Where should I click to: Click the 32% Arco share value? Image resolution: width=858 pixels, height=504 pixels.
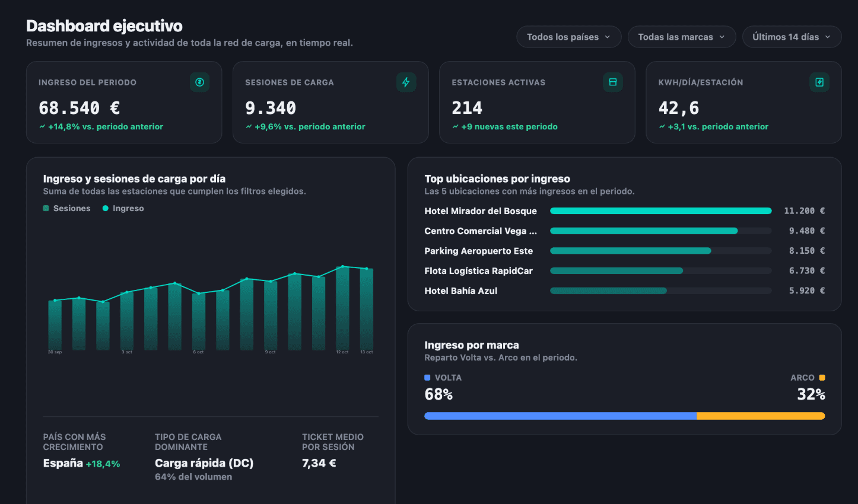[x=811, y=395]
